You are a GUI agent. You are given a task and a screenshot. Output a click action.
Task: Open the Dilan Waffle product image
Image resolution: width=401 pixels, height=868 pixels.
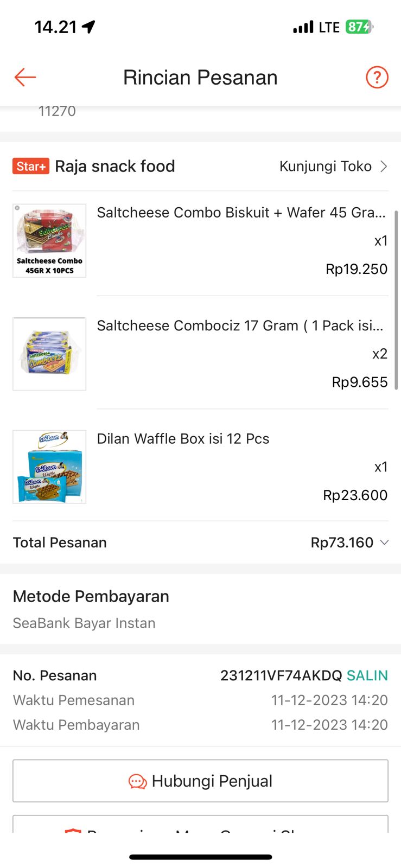49,467
